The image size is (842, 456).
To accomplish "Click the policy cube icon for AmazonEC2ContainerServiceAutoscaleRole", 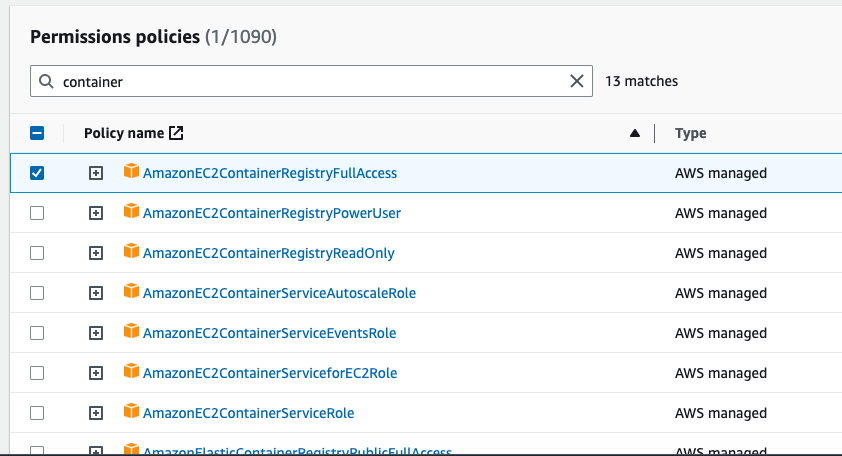I will click(x=131, y=291).
